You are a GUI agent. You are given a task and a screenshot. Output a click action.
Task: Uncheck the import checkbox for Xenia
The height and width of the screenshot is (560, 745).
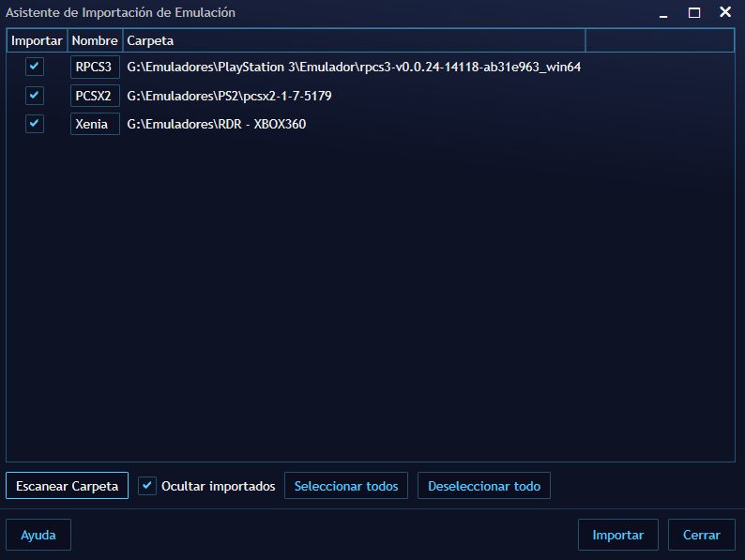[x=35, y=124]
